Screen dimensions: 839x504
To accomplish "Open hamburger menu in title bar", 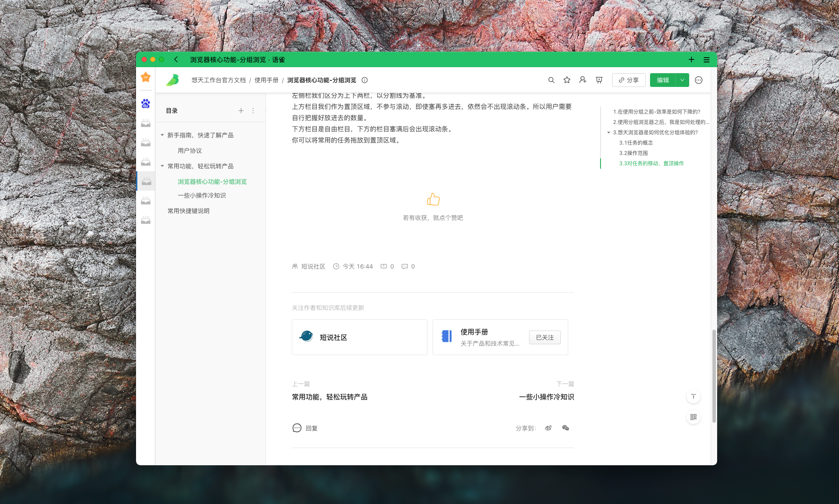I will pyautogui.click(x=706, y=60).
